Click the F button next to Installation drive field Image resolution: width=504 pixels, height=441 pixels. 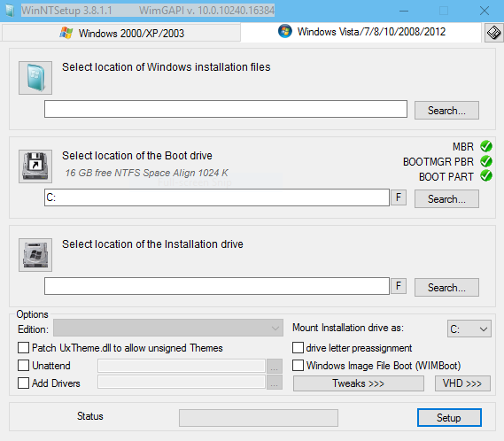399,286
